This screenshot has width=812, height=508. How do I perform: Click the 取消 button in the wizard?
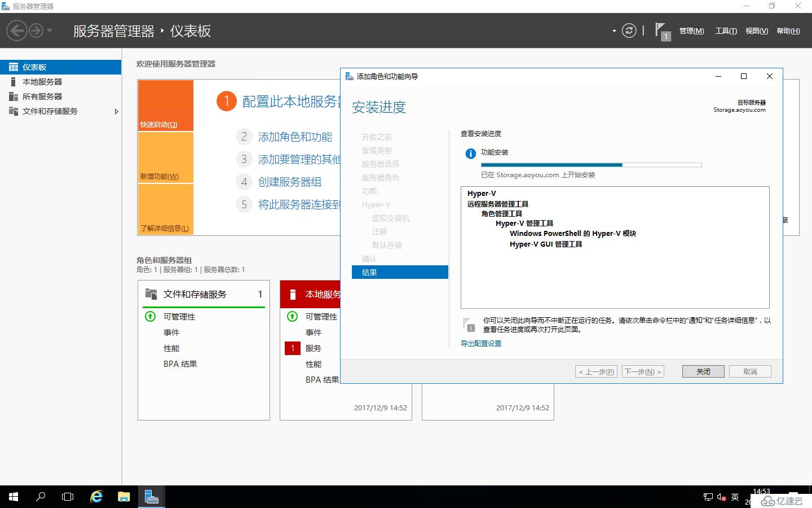click(750, 371)
